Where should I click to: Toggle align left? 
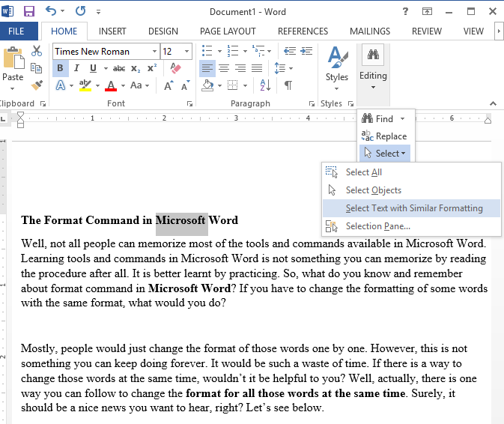[207, 68]
